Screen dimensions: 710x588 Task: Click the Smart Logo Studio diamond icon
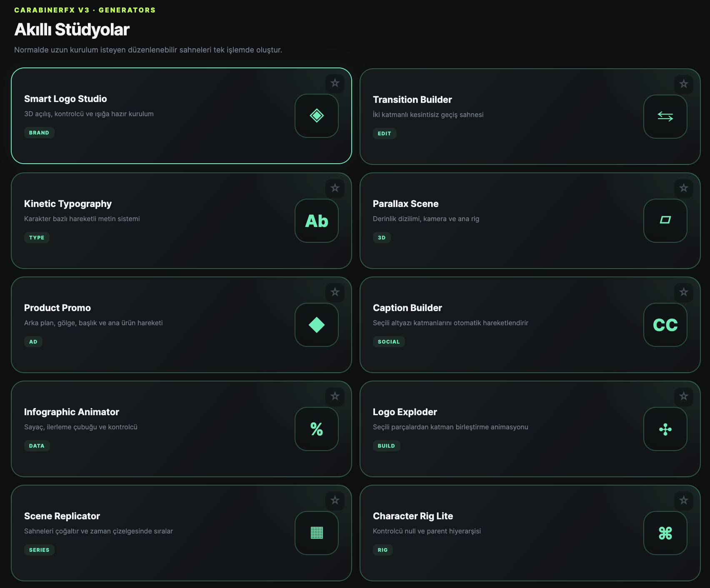pyautogui.click(x=317, y=116)
